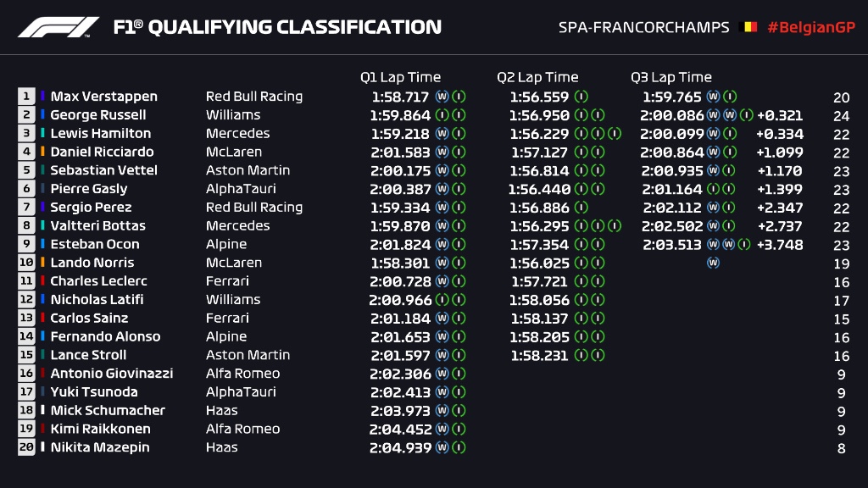Select the Q2 Lap Time column header
The image size is (868, 488).
(x=537, y=77)
